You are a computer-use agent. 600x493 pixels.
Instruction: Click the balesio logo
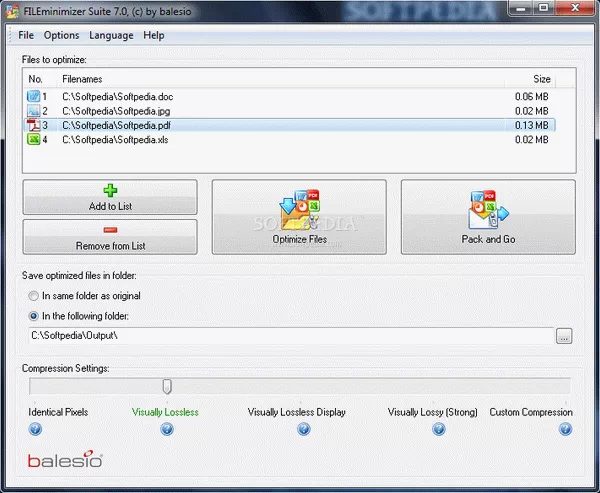point(65,459)
